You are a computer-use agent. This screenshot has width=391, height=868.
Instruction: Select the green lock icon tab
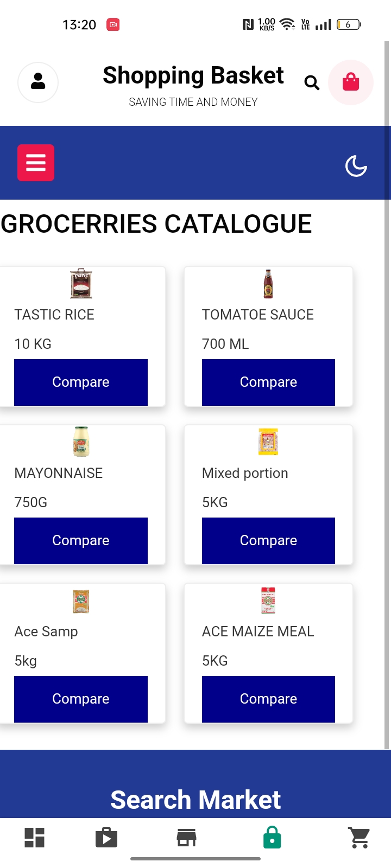tap(272, 838)
